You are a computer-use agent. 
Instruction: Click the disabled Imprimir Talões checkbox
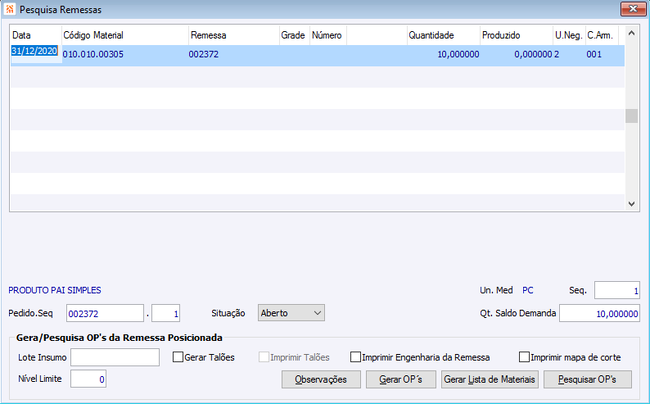click(x=264, y=357)
